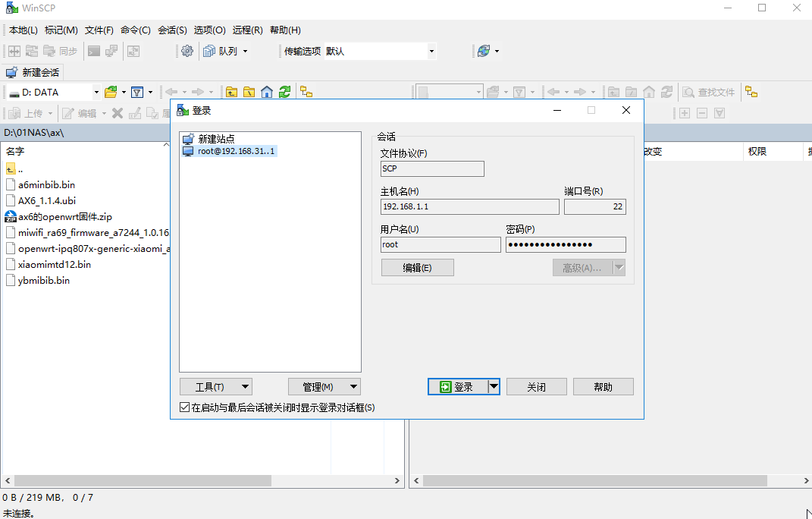Image resolution: width=812 pixels, height=519 pixels.
Task: Sort local files by 名字 column header
Action: point(86,152)
